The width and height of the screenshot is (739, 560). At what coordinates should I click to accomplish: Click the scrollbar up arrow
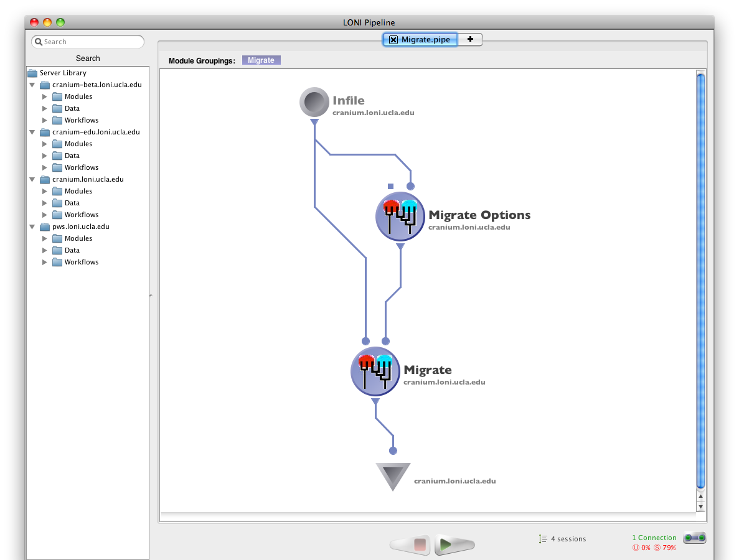pyautogui.click(x=700, y=497)
